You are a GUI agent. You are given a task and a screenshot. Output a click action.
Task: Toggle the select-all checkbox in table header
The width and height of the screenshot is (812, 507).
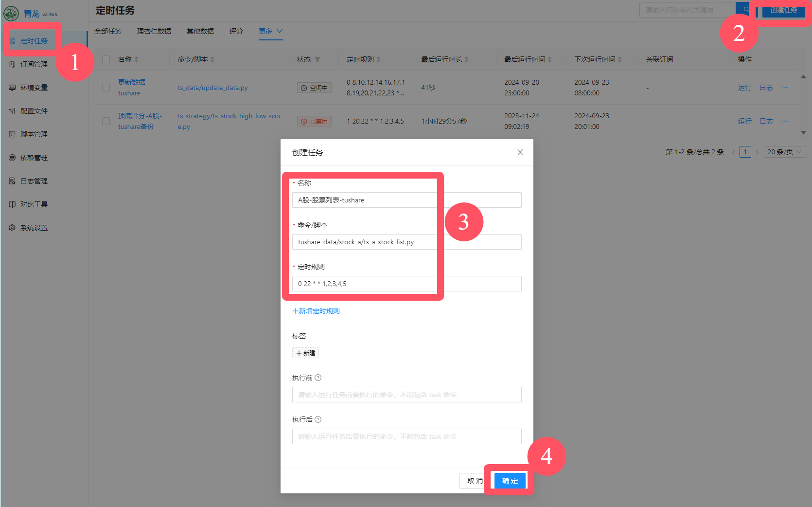point(106,59)
